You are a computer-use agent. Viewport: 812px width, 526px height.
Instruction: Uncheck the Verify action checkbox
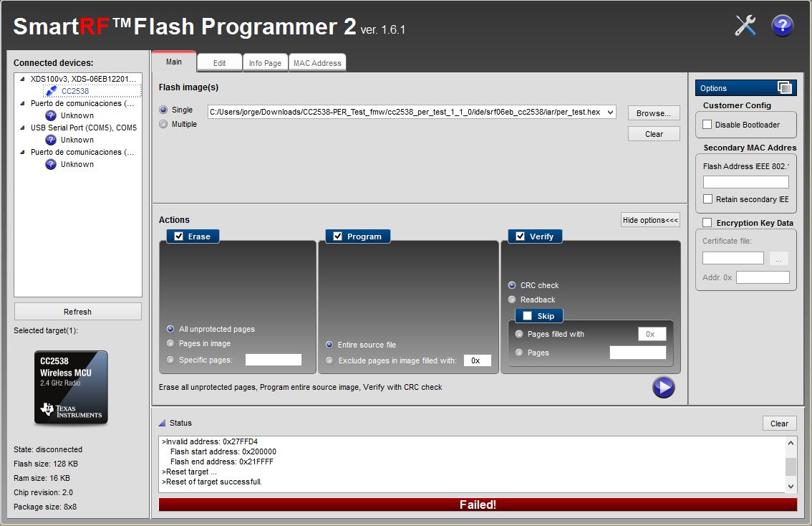pyautogui.click(x=520, y=236)
